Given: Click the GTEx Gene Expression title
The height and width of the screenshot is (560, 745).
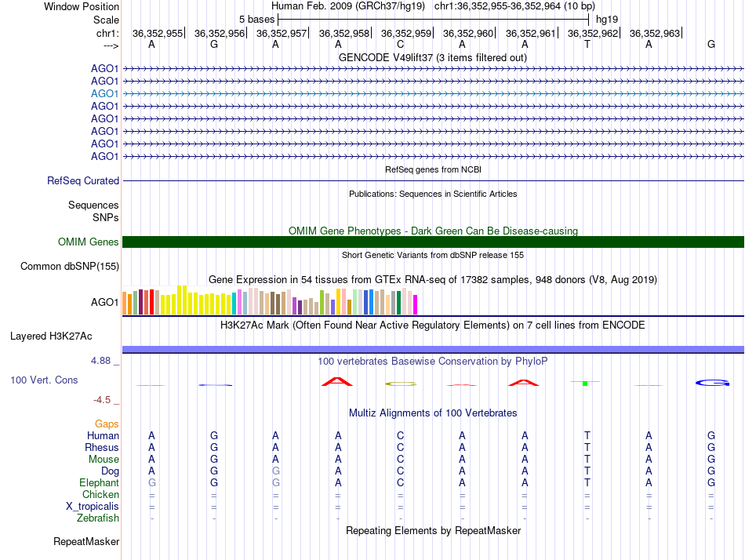Looking at the screenshot, I should click(x=433, y=279).
